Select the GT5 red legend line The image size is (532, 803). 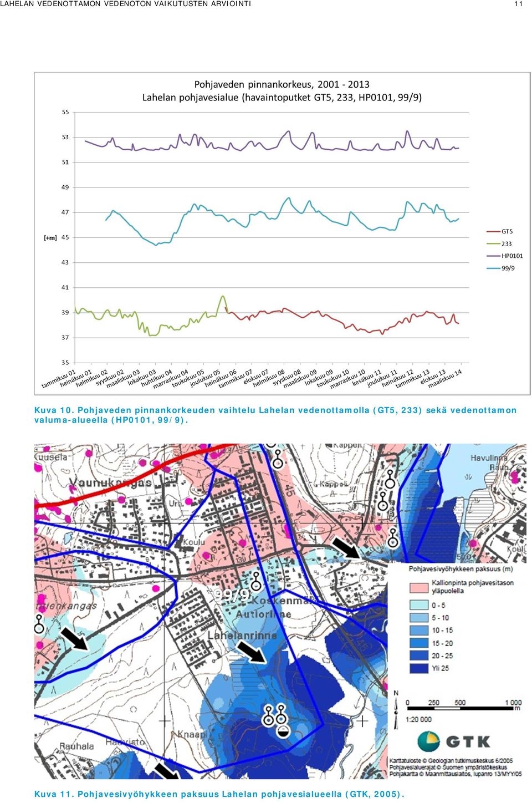[493, 231]
